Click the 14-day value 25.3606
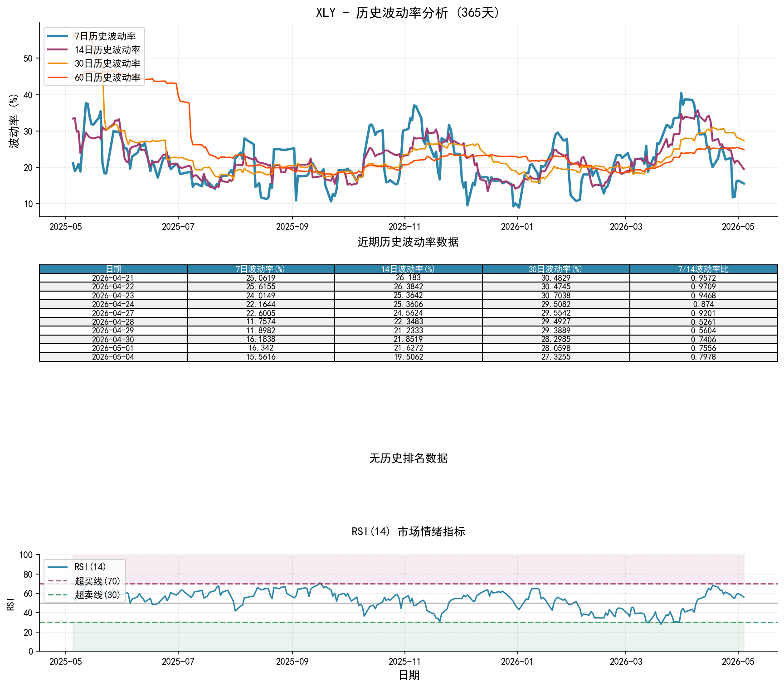The image size is (784, 687). 408,304
